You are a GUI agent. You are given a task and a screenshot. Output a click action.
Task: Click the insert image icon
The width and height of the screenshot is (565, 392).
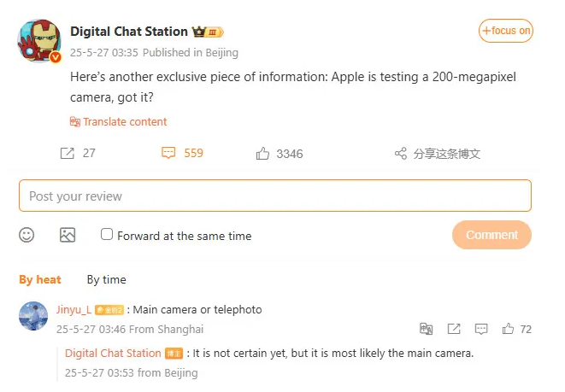coord(68,235)
